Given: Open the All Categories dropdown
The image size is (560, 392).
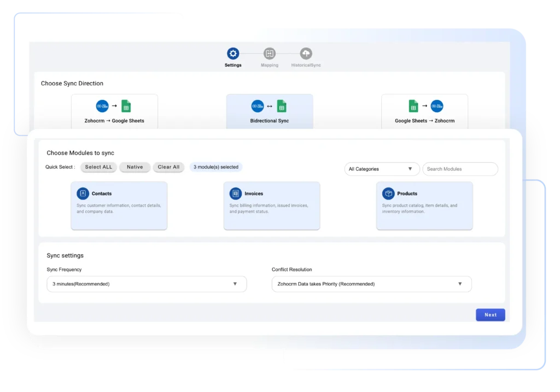Looking at the screenshot, I should 381,169.
